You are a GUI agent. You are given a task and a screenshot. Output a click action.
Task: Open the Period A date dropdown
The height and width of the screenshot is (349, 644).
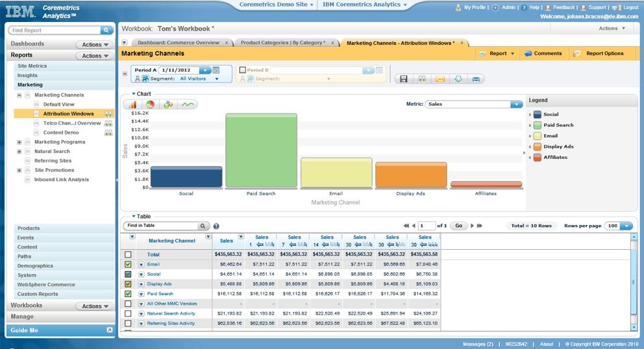click(205, 70)
